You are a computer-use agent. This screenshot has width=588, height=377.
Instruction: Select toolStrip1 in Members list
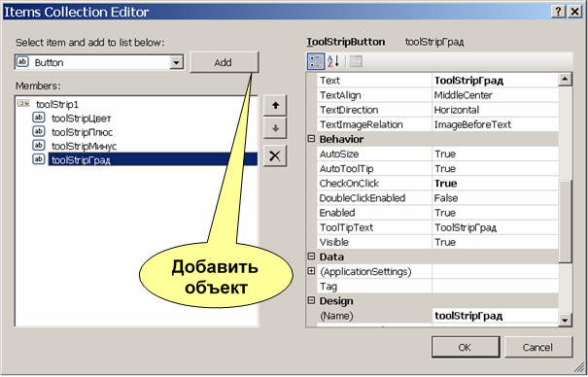click(57, 104)
